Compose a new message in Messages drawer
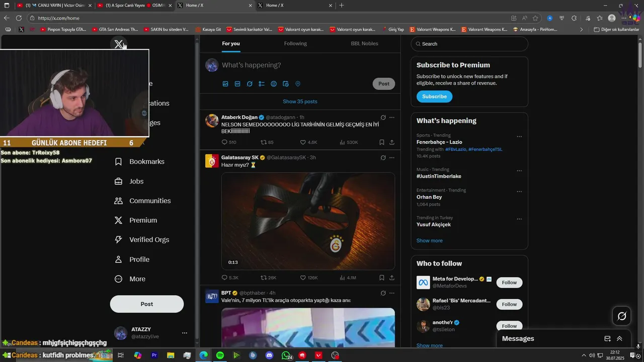Screen dimensions: 644x362 point(607,339)
